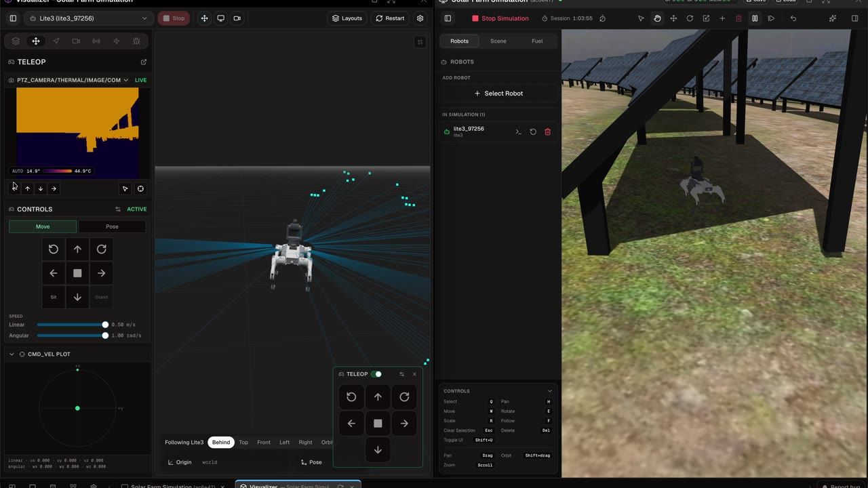Switch to the layers panel tab icon
Screen dimensions: 868x488
pyautogui.click(x=16, y=41)
